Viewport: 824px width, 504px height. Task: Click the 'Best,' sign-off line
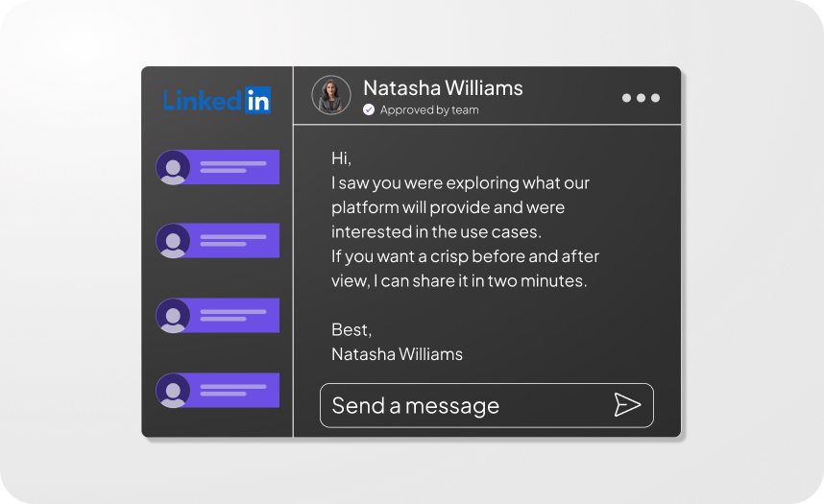click(351, 329)
